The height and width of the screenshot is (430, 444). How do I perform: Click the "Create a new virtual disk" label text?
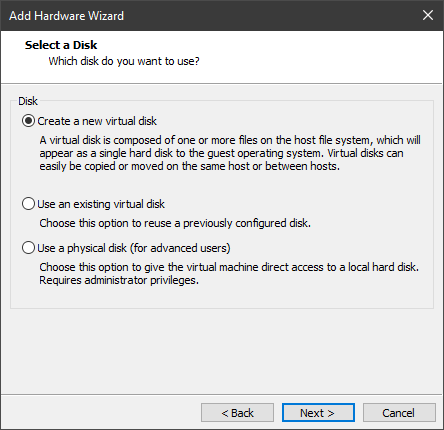click(x=97, y=121)
